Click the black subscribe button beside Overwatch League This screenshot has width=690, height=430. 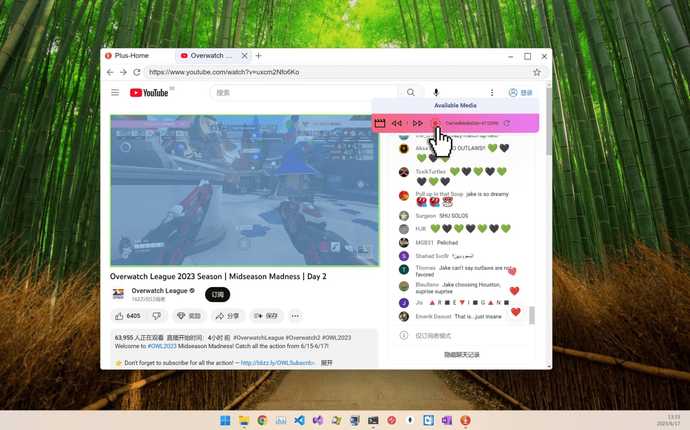[217, 294]
